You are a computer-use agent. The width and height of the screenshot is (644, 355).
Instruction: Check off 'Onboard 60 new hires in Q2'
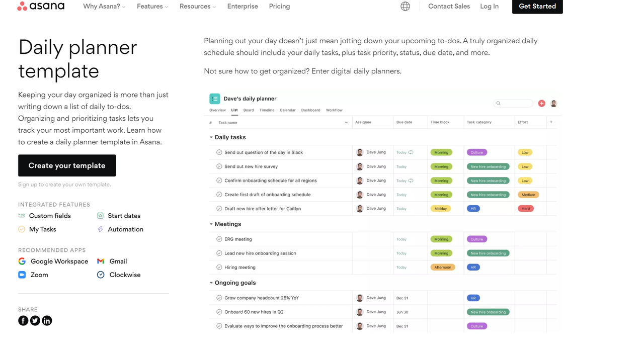[219, 312]
